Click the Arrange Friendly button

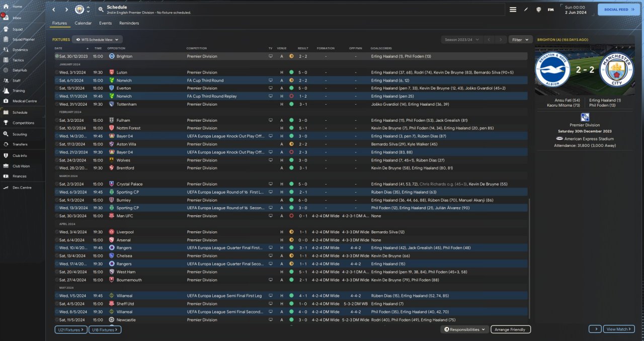click(510, 329)
